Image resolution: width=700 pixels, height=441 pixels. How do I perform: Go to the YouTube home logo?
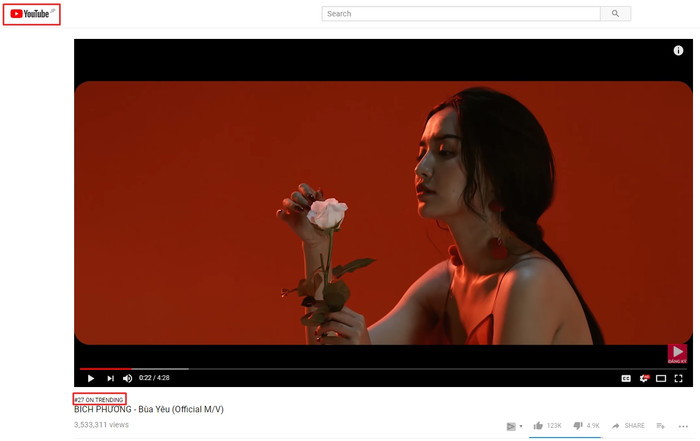point(29,14)
